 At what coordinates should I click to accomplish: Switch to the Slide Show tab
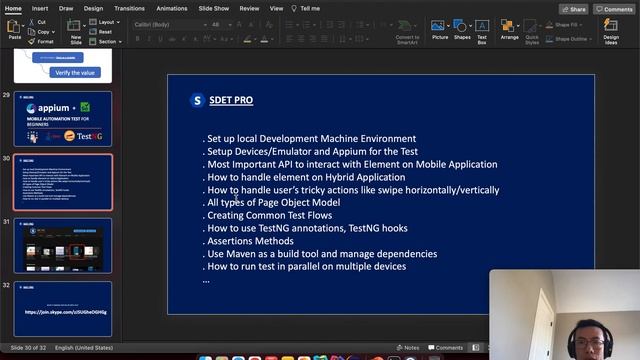(x=213, y=8)
